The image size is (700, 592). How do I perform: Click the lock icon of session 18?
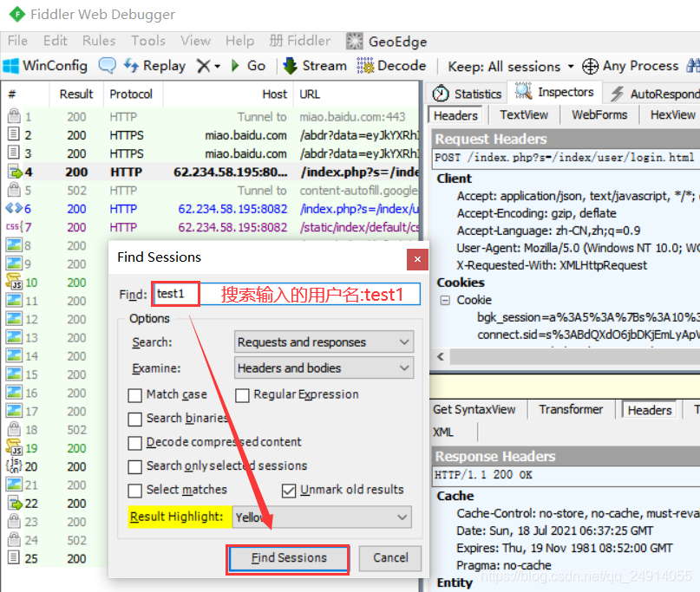click(x=14, y=429)
